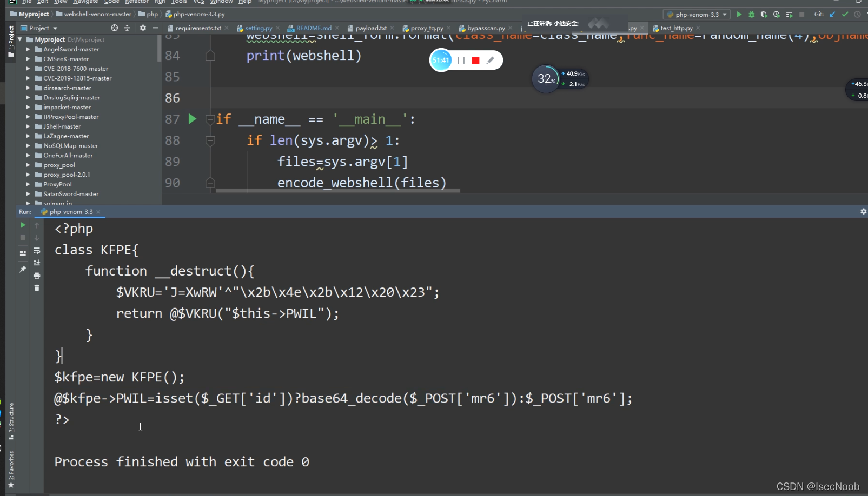This screenshot has width=868, height=496.
Task: Click the profiler run icon in the toolbar
Action: click(x=777, y=15)
